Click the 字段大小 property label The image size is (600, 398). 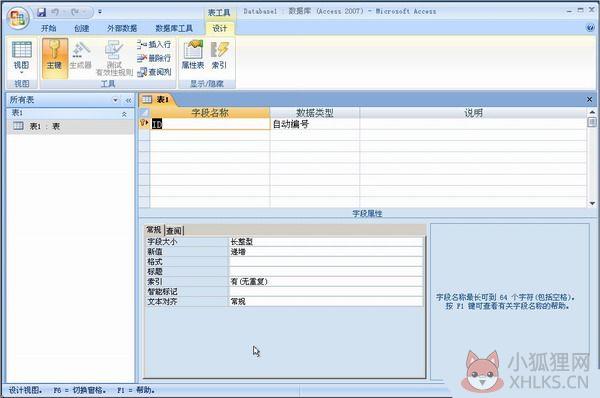point(162,241)
